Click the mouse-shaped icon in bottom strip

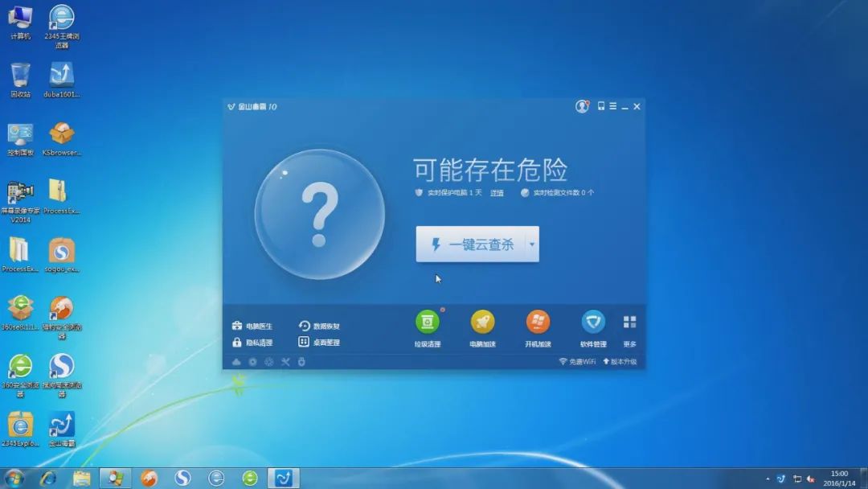[x=301, y=362]
